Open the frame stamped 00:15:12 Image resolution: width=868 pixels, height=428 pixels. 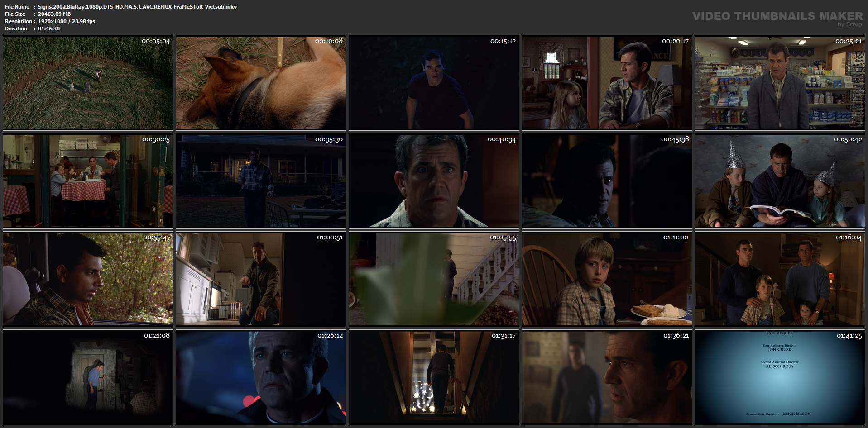434,83
